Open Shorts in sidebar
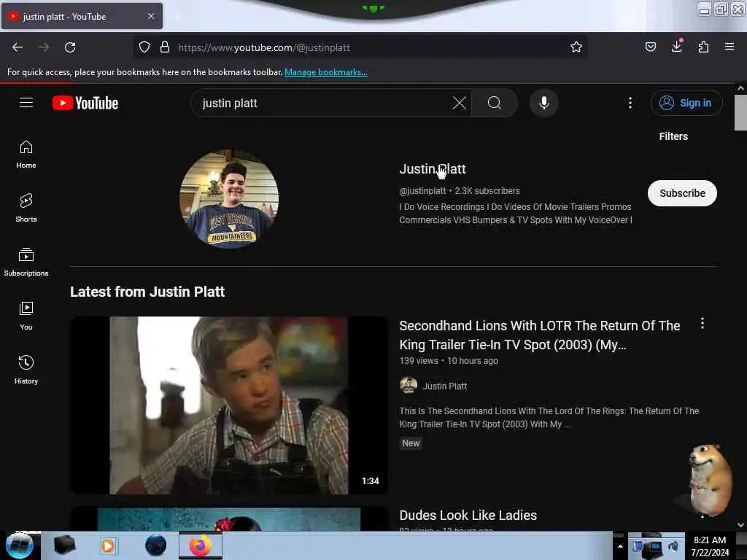747x560 pixels. point(26,209)
